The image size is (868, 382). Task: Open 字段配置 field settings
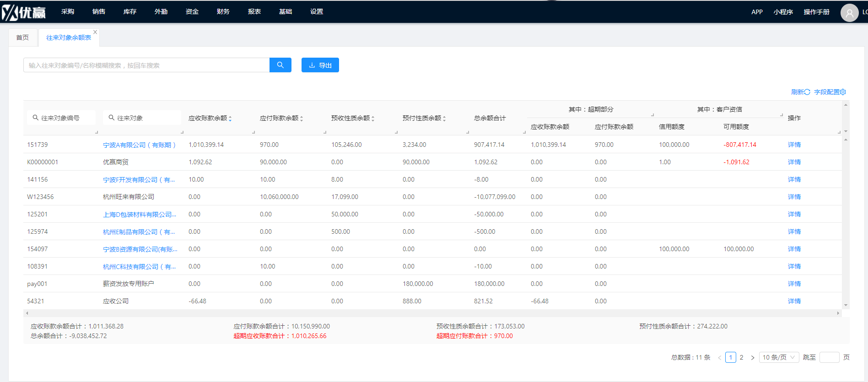pos(830,92)
